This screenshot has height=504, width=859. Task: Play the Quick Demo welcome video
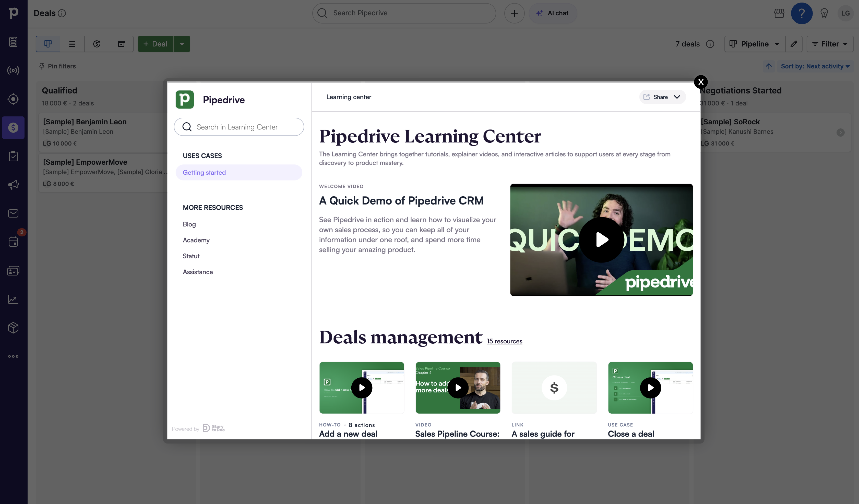(x=601, y=240)
